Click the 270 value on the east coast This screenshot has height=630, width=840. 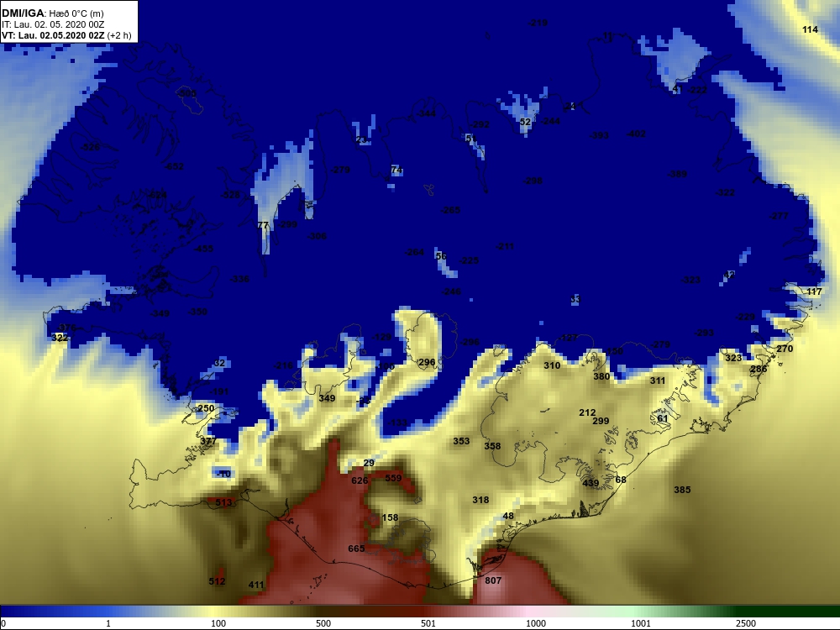[785, 349]
